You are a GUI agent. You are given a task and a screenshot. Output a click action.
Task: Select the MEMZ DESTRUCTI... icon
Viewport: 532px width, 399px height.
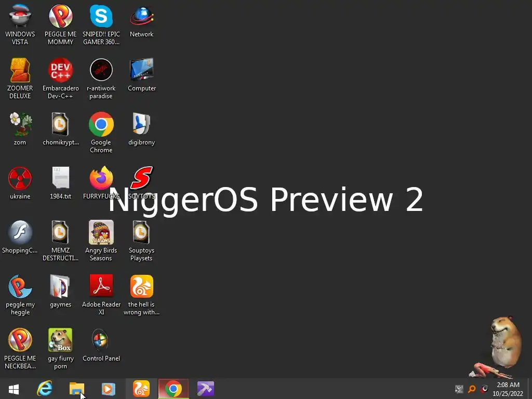click(60, 241)
